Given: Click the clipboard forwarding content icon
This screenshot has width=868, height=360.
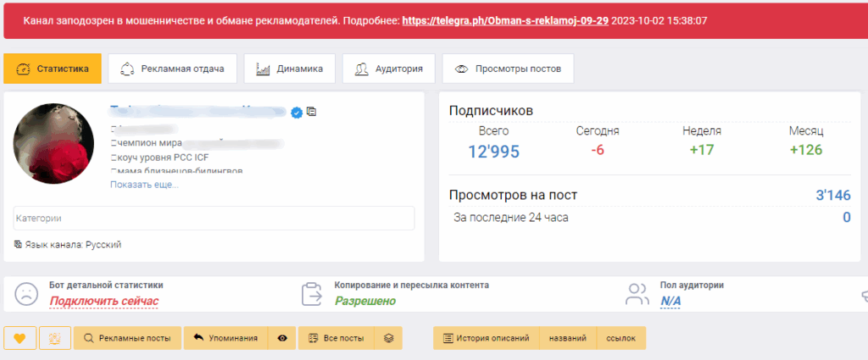Looking at the screenshot, I should (313, 294).
